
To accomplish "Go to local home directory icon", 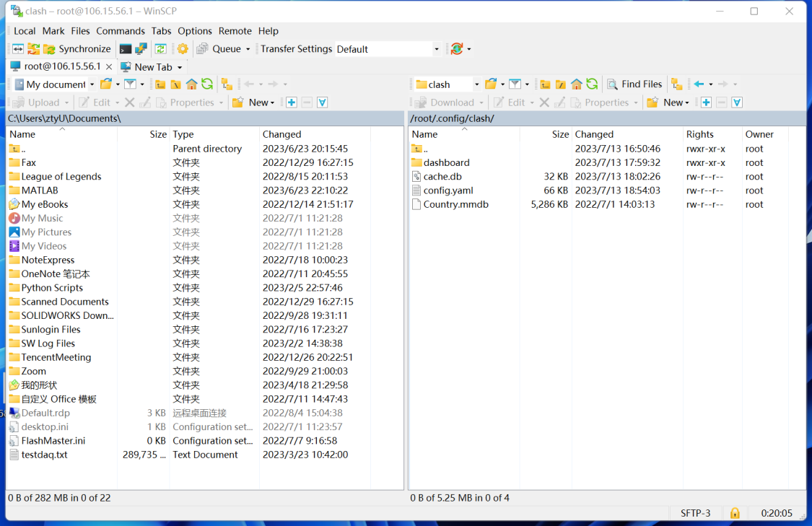I will tap(191, 84).
